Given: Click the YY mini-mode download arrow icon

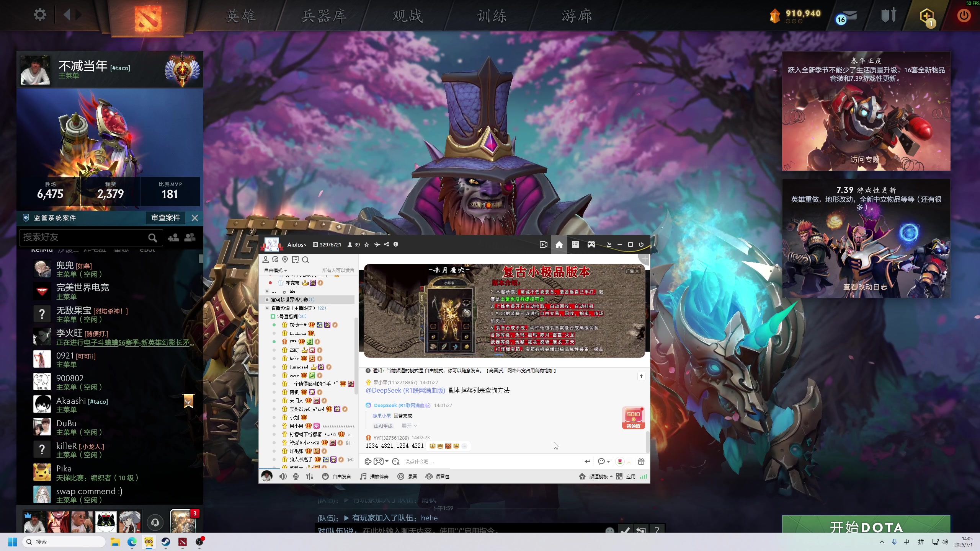Looking at the screenshot, I should (x=609, y=245).
